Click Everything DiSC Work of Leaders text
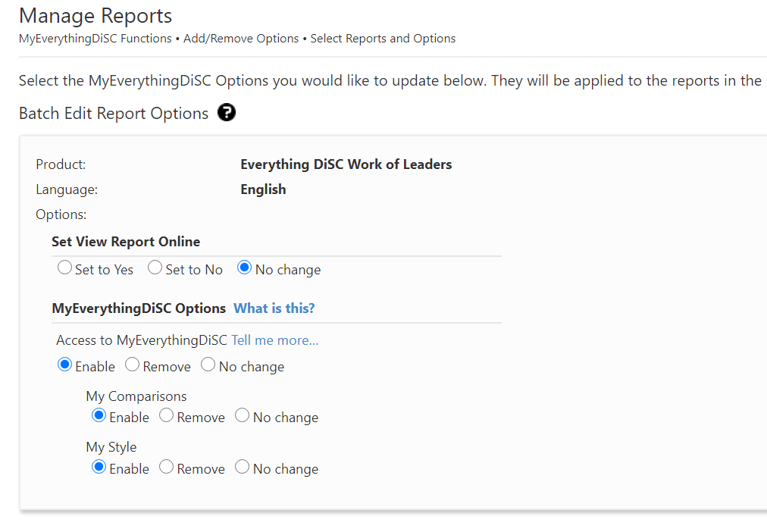The height and width of the screenshot is (532, 767). click(346, 164)
